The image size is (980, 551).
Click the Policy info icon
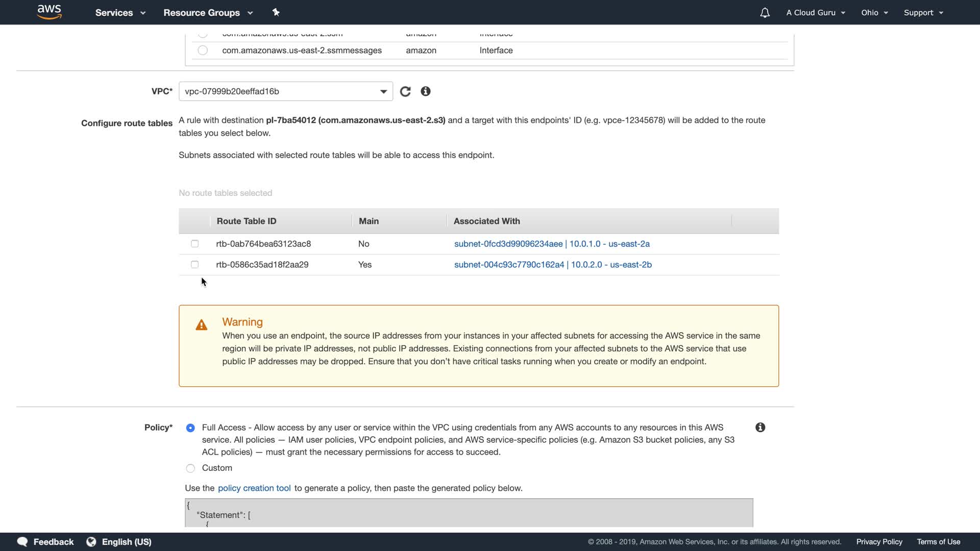tap(760, 428)
